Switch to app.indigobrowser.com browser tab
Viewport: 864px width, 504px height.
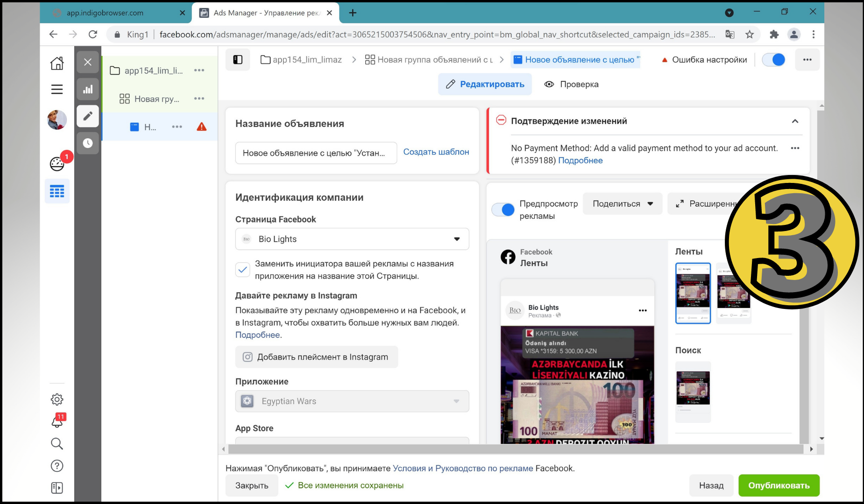click(x=116, y=13)
